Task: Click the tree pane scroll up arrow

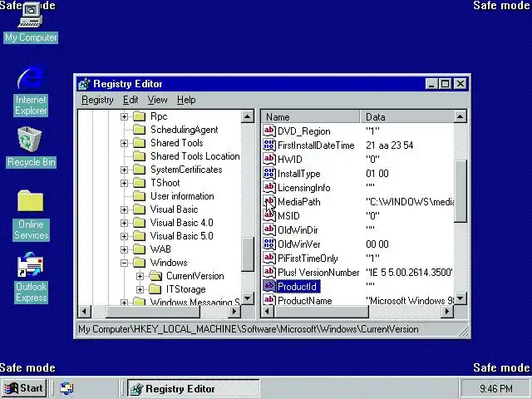Action: (248, 116)
